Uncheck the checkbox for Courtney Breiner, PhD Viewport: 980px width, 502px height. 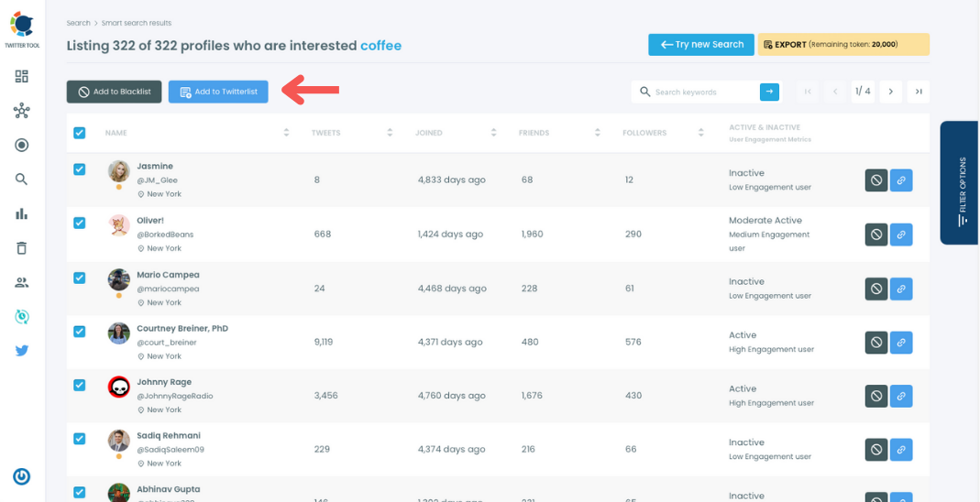pos(80,332)
